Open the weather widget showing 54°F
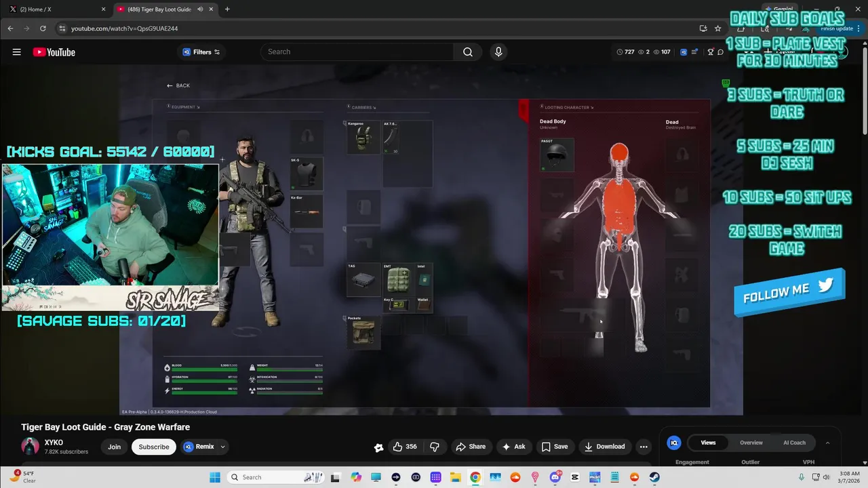The width and height of the screenshot is (868, 488). pyautogui.click(x=24, y=477)
